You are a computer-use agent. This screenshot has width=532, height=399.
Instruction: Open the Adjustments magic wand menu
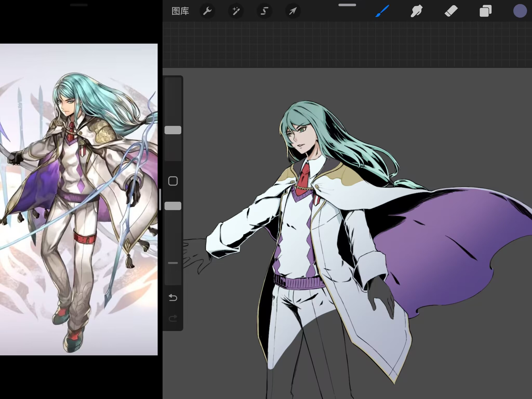coord(236,11)
